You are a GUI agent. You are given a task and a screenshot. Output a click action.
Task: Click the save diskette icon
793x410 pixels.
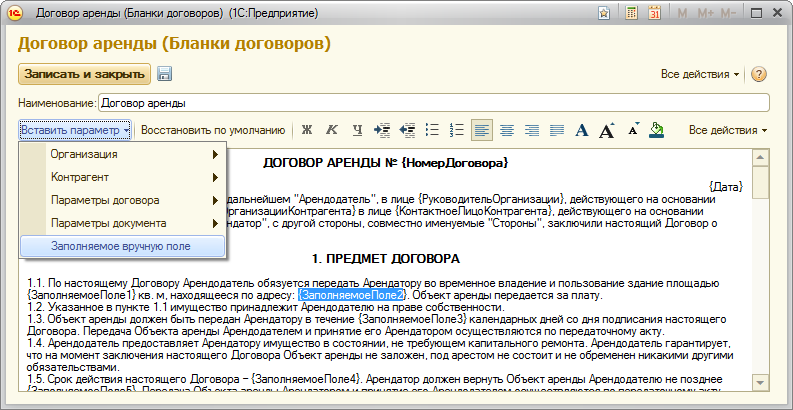click(164, 74)
